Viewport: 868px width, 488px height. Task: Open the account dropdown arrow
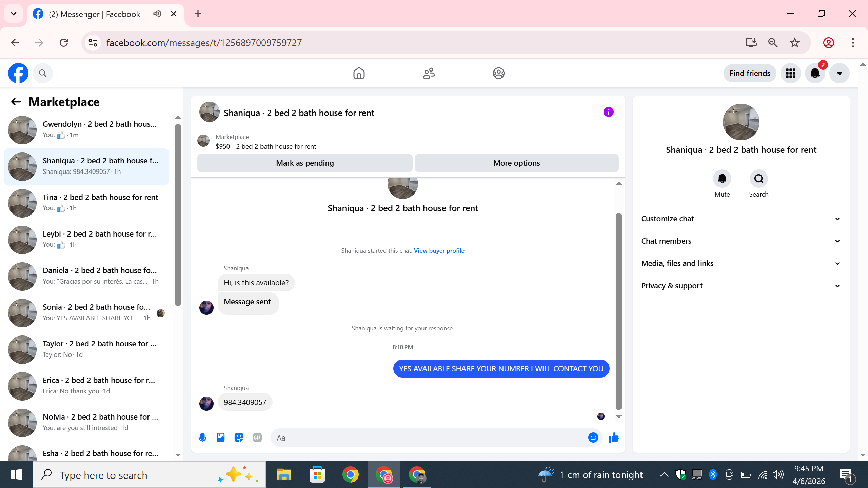[840, 73]
